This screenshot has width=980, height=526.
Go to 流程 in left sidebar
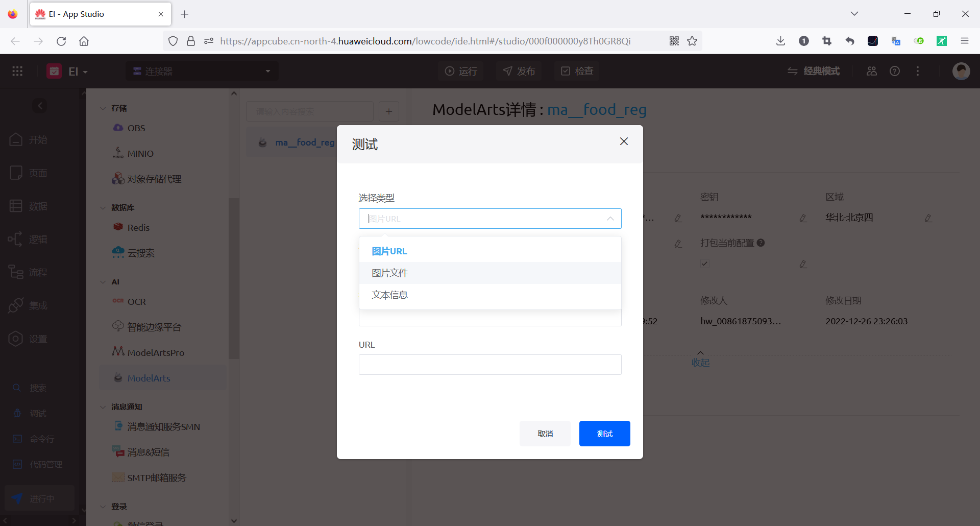[x=29, y=272]
